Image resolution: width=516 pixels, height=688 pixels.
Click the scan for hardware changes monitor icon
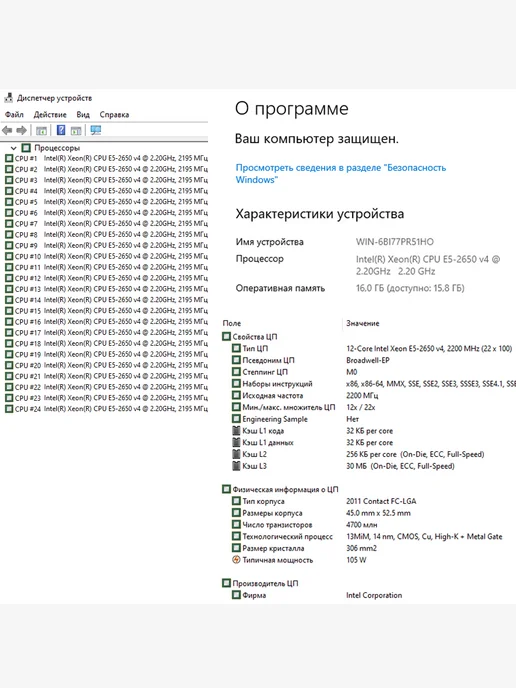[x=96, y=130]
